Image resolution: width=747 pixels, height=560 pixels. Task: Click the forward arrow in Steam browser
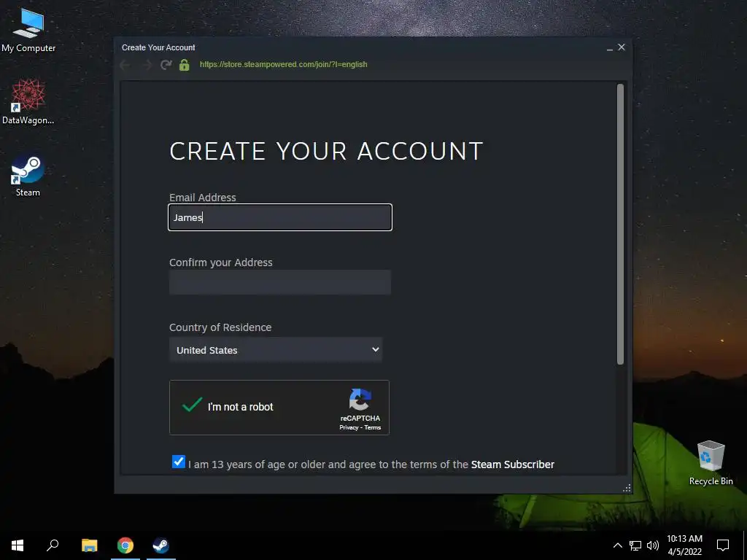pos(146,65)
